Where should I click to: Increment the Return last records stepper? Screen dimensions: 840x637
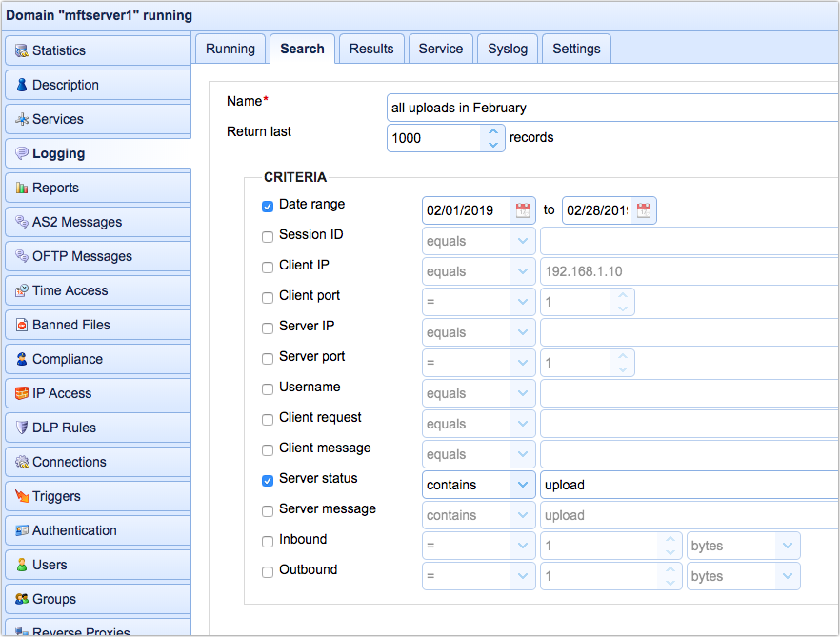click(x=493, y=131)
